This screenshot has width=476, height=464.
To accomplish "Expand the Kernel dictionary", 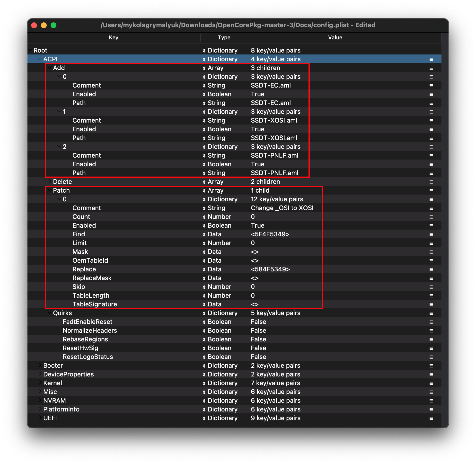I will click(40, 383).
